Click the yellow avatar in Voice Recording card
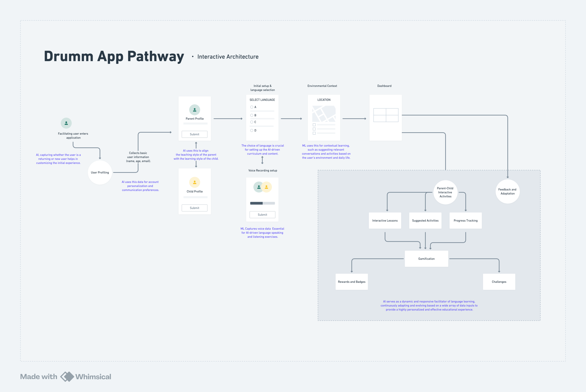The height and width of the screenshot is (392, 586). click(x=266, y=187)
